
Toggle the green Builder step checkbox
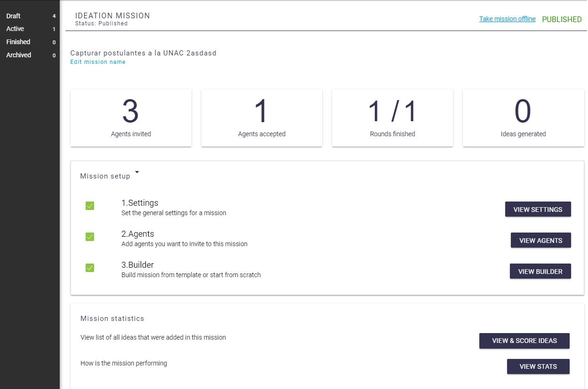pyautogui.click(x=90, y=268)
